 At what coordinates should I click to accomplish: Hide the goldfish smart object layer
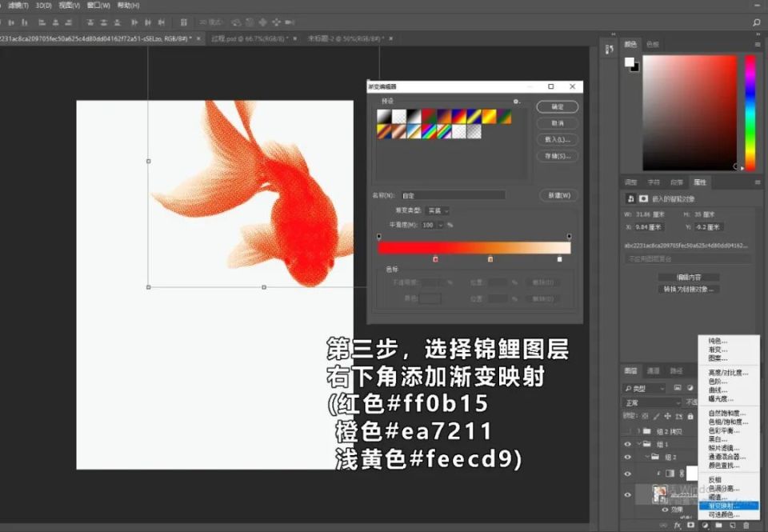pyautogui.click(x=627, y=494)
